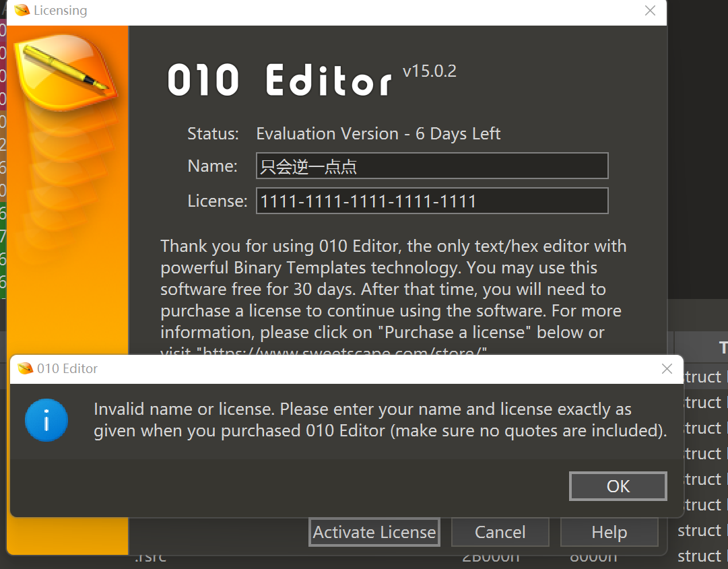Close the 010 Editor message dialog

click(667, 368)
